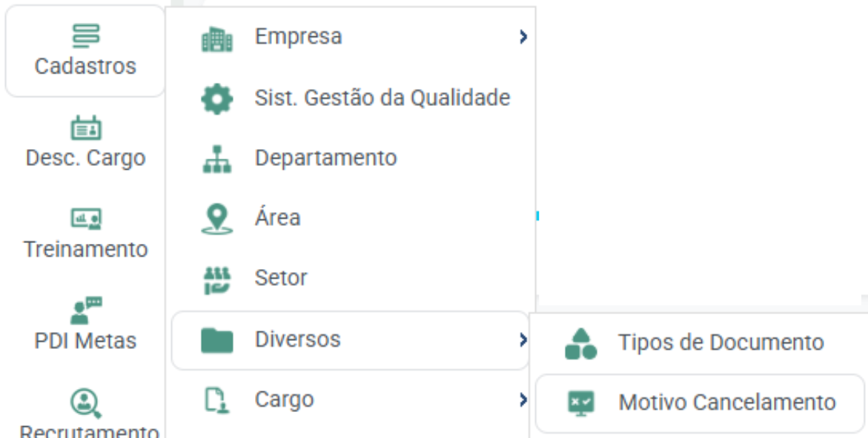Open the Cadastros sidebar section

click(x=85, y=51)
